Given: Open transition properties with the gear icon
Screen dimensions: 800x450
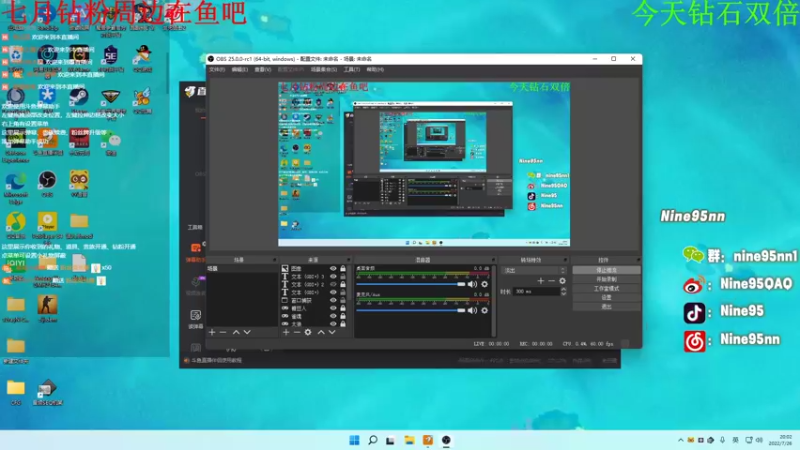Looking at the screenshot, I should [x=562, y=281].
